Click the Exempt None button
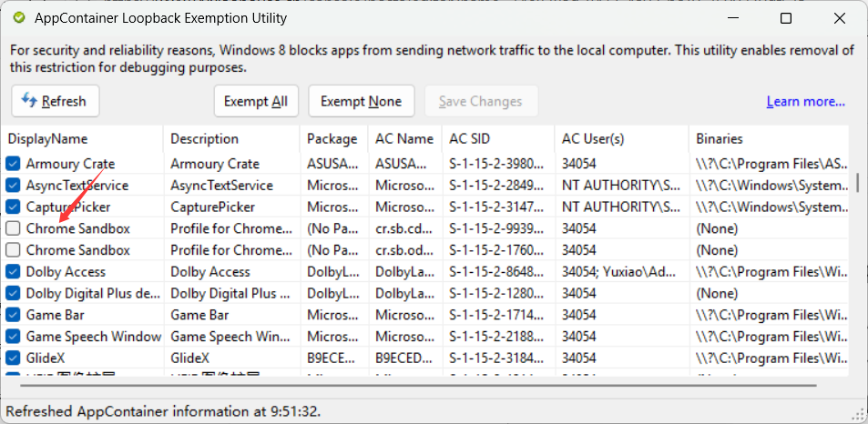Screen dimensions: 868x424 361,101
